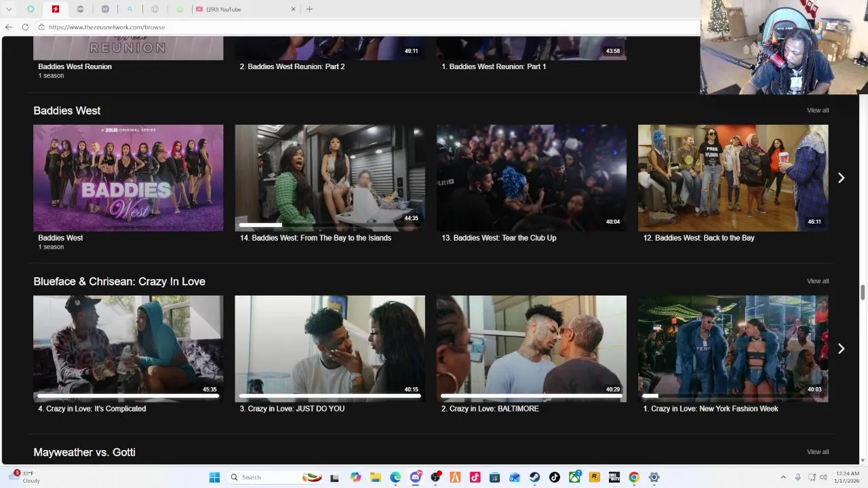Switch to the active red lightning tab

pos(56,9)
